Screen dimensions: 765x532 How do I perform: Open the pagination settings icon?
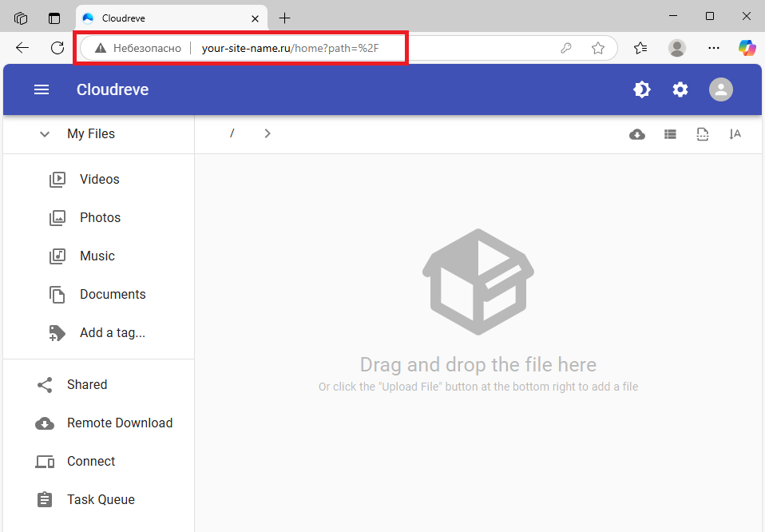click(x=703, y=134)
